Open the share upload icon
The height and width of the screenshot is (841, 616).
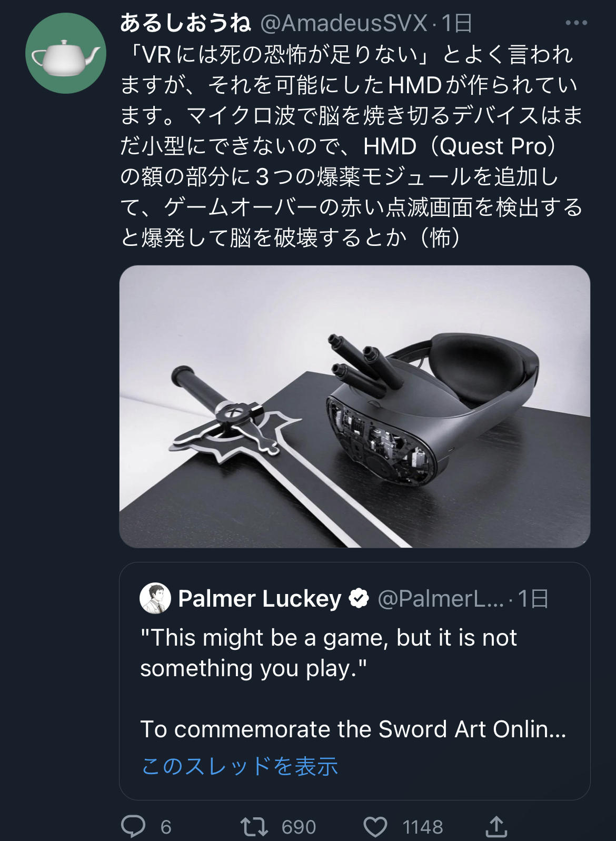click(x=496, y=826)
